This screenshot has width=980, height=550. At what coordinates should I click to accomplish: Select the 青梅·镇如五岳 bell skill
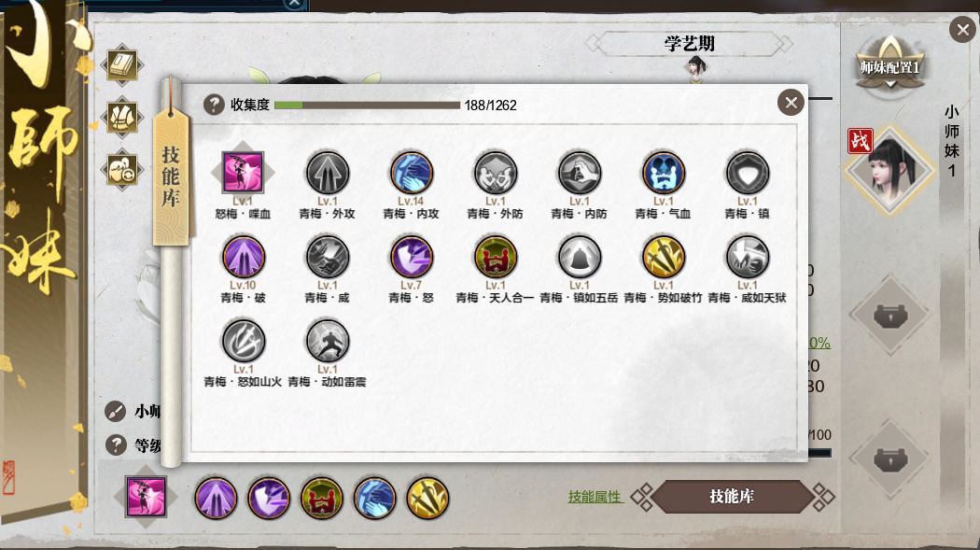tap(580, 257)
